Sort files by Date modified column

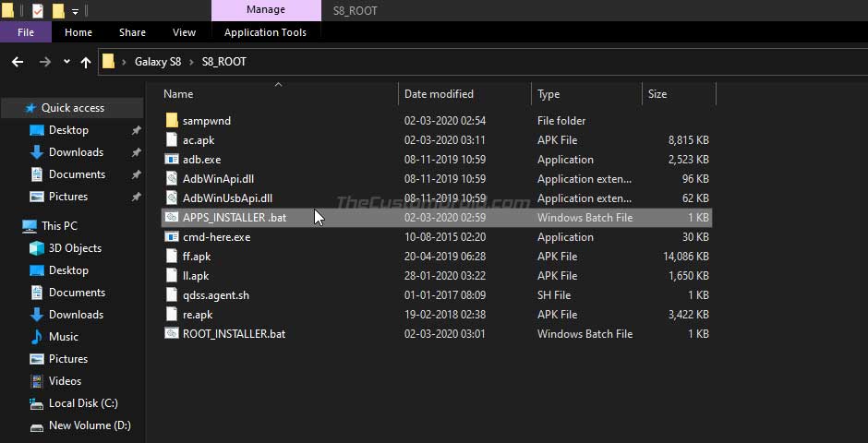(x=439, y=94)
